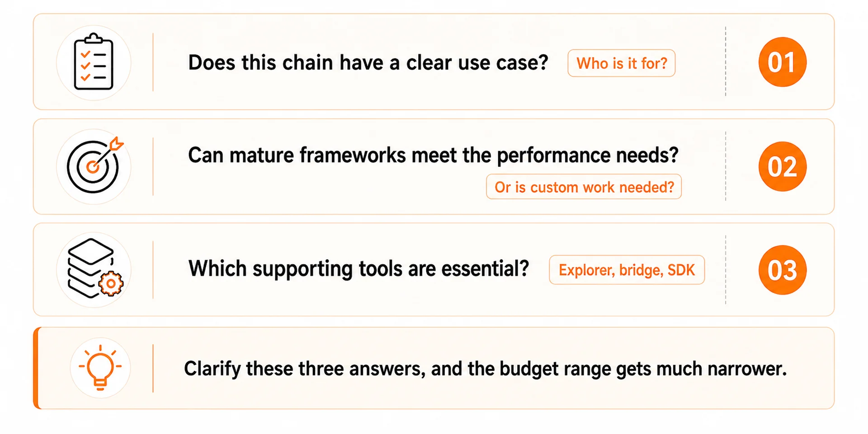This screenshot has width=868, height=434.
Task: Click the 'Explorer, bridge, SDK' tag
Action: 627,270
